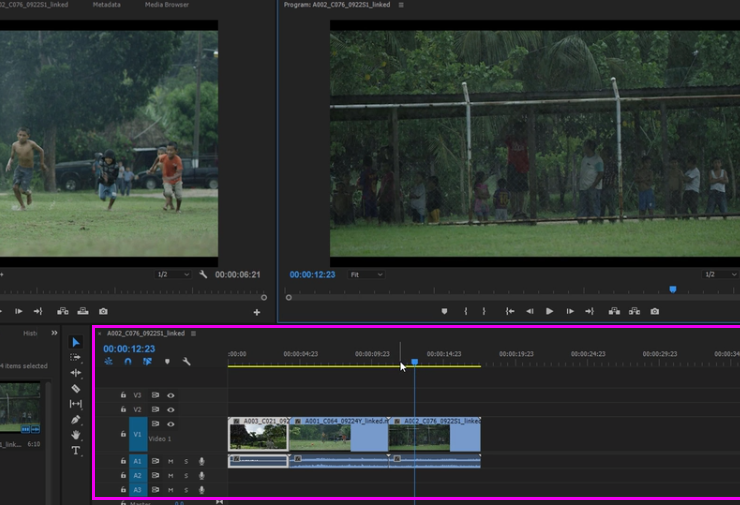This screenshot has height=505, width=740.
Task: Go to Out point in Program monitor
Action: coord(589,311)
